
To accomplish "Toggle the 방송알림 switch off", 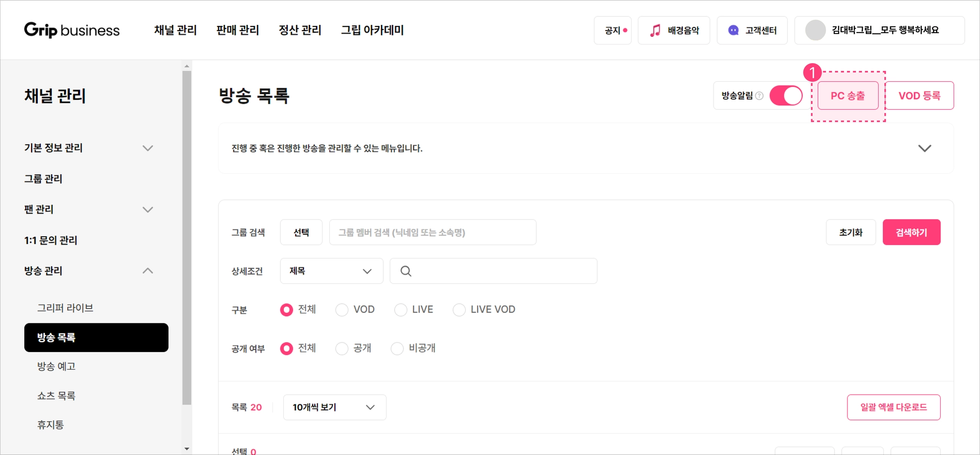I will pyautogui.click(x=786, y=96).
